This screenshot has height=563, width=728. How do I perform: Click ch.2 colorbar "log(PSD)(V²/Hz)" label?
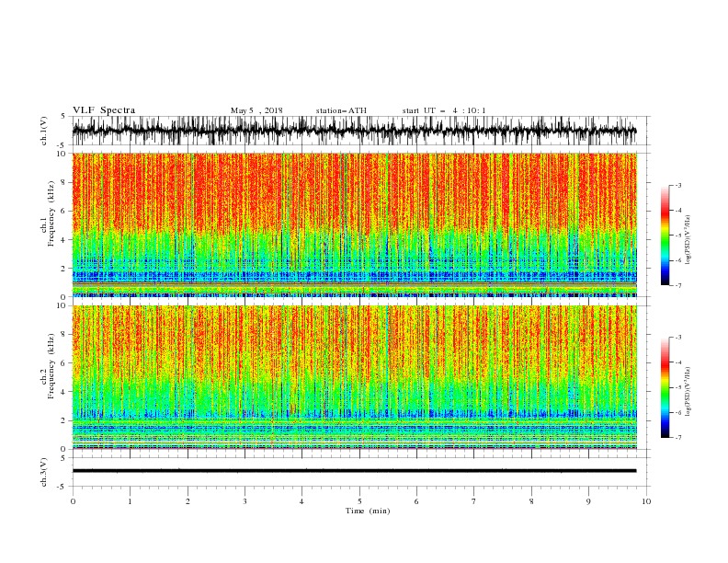pos(688,391)
